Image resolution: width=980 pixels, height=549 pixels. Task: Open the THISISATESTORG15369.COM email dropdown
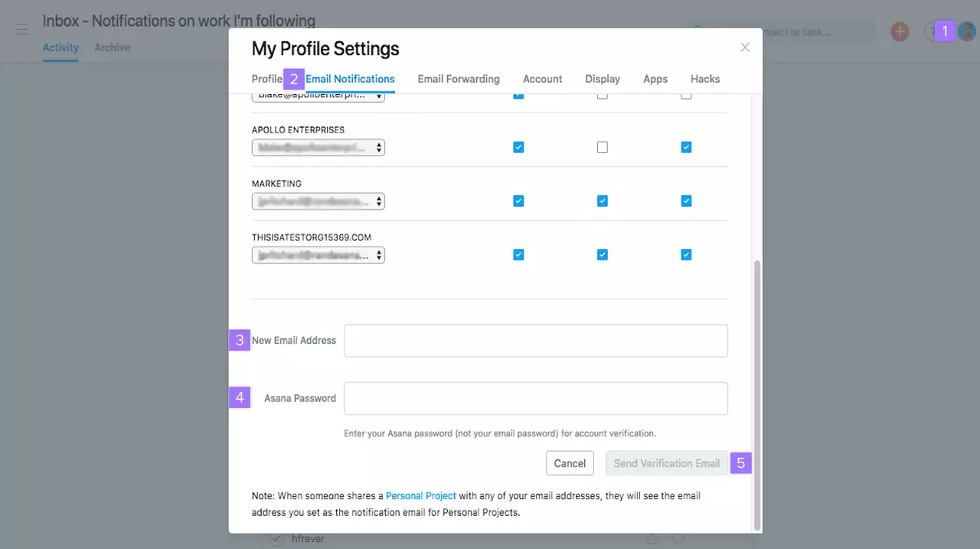click(318, 255)
